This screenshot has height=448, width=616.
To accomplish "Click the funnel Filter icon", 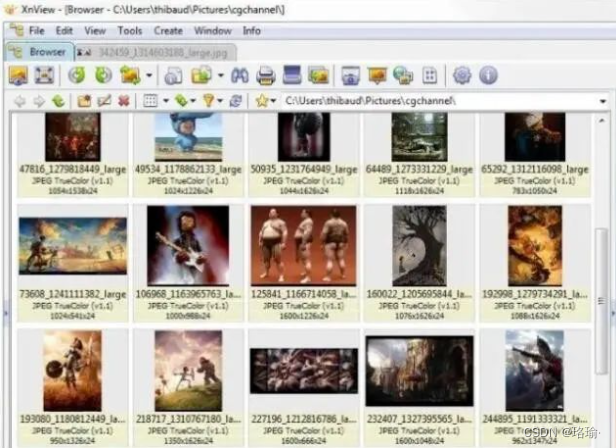I will (209, 101).
